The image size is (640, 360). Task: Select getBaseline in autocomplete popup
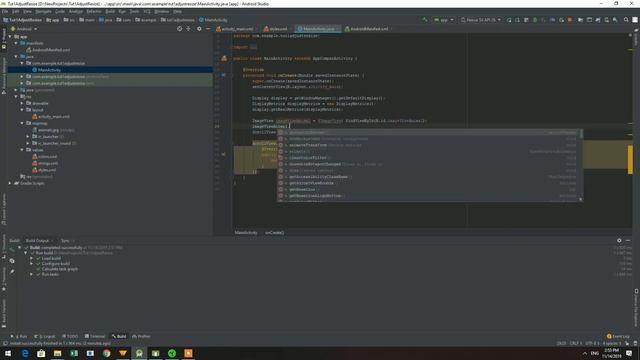click(429, 189)
